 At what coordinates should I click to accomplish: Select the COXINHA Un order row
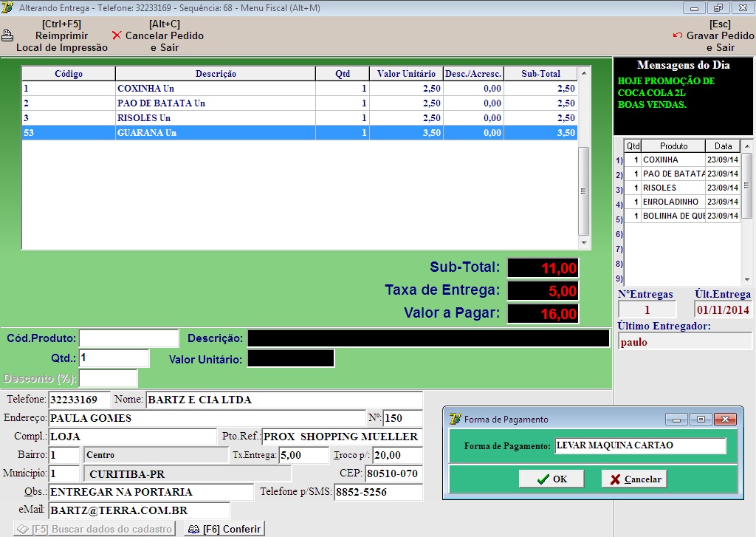pos(216,89)
